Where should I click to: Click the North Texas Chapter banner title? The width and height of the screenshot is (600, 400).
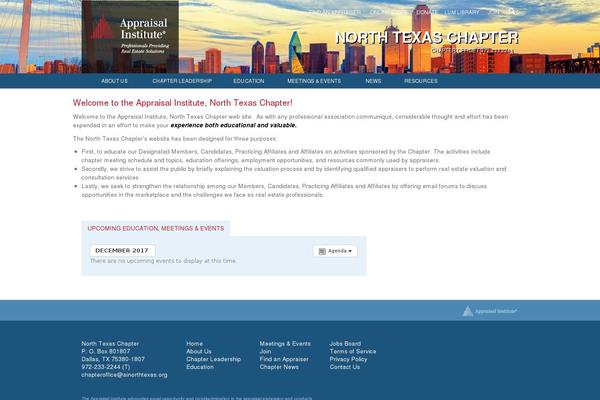click(427, 38)
